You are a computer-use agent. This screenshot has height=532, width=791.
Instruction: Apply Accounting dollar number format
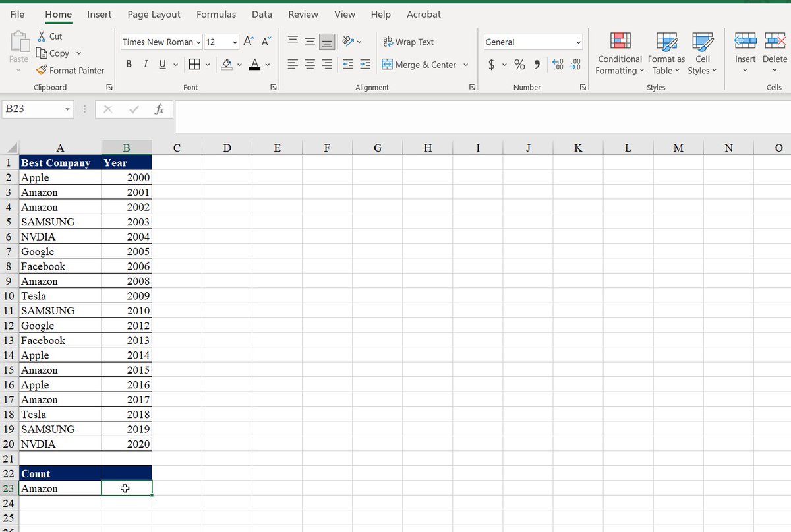pos(492,65)
